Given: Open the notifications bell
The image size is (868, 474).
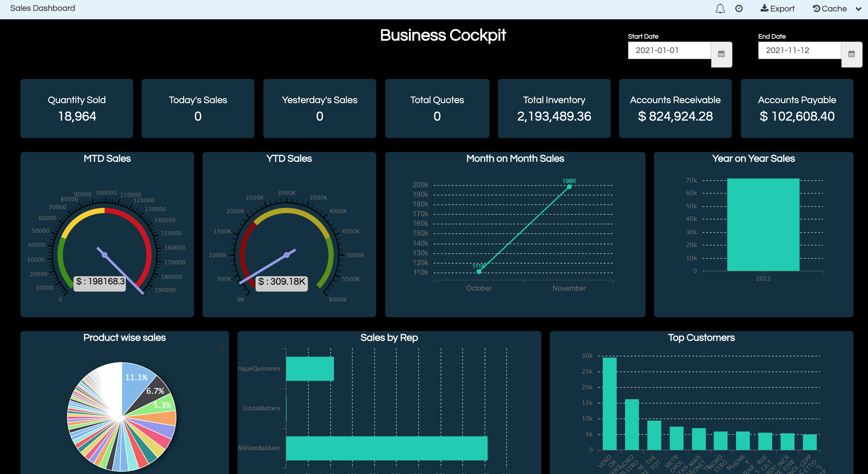Looking at the screenshot, I should [720, 9].
